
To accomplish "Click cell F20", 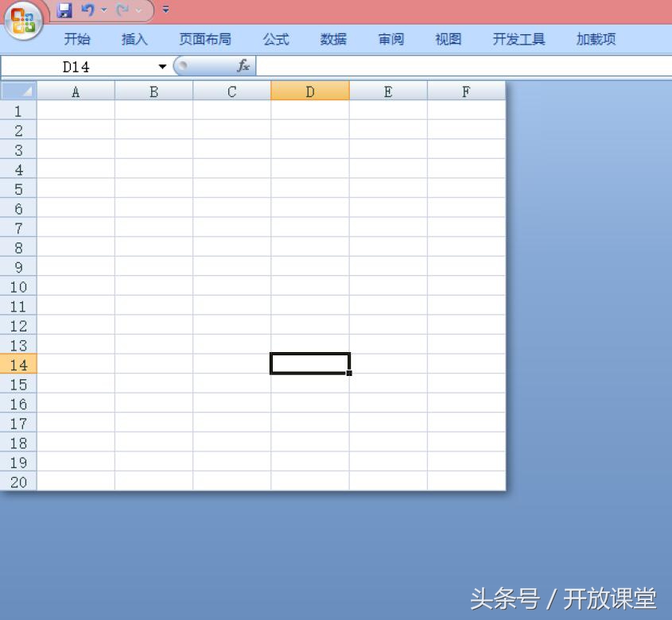I will (466, 481).
